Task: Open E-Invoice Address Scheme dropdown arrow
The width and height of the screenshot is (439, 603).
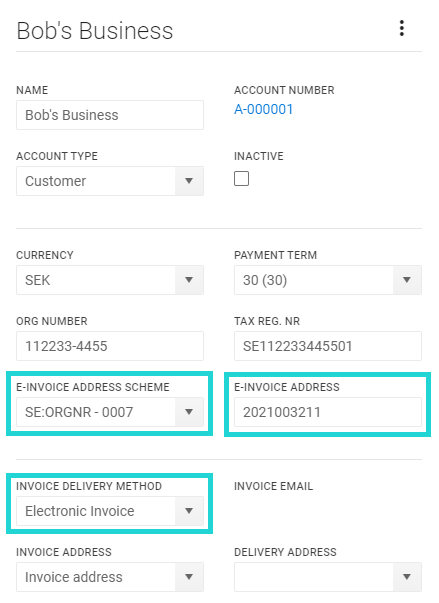Action: pos(189,412)
